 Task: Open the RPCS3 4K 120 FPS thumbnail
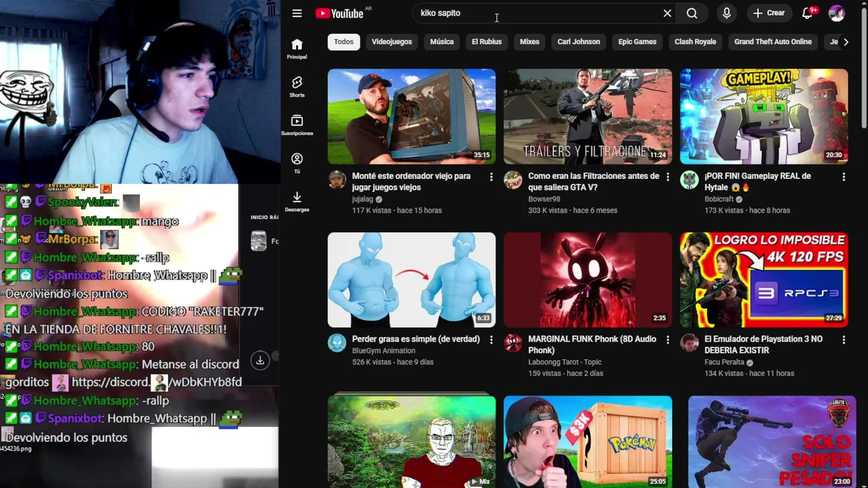764,280
